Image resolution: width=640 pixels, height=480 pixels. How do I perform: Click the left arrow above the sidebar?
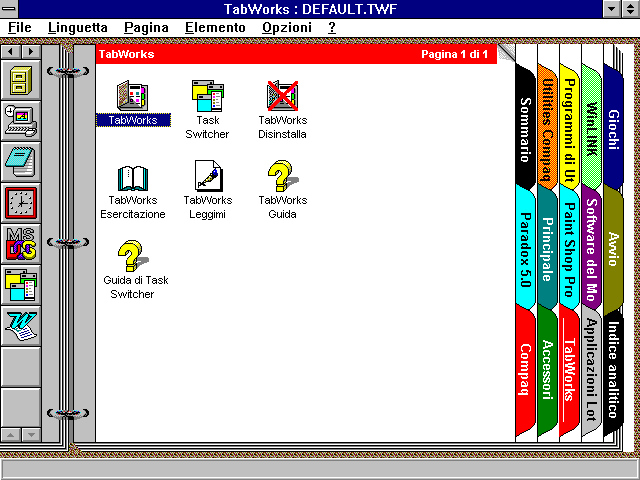[x=11, y=51]
